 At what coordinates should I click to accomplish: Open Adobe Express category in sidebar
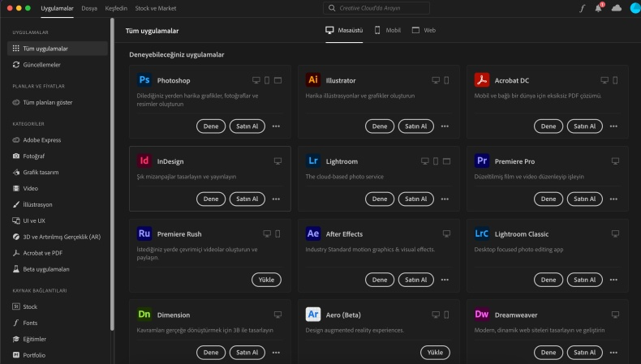click(x=37, y=139)
